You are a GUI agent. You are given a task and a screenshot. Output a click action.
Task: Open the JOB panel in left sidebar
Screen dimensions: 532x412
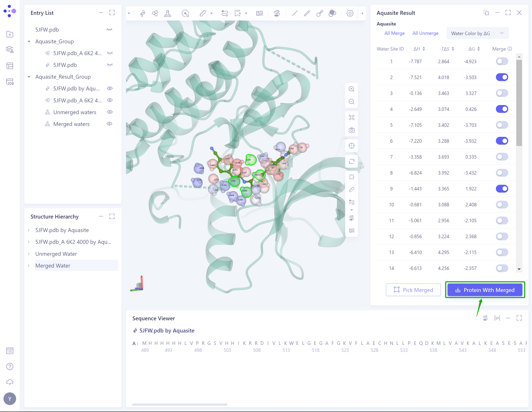10,82
